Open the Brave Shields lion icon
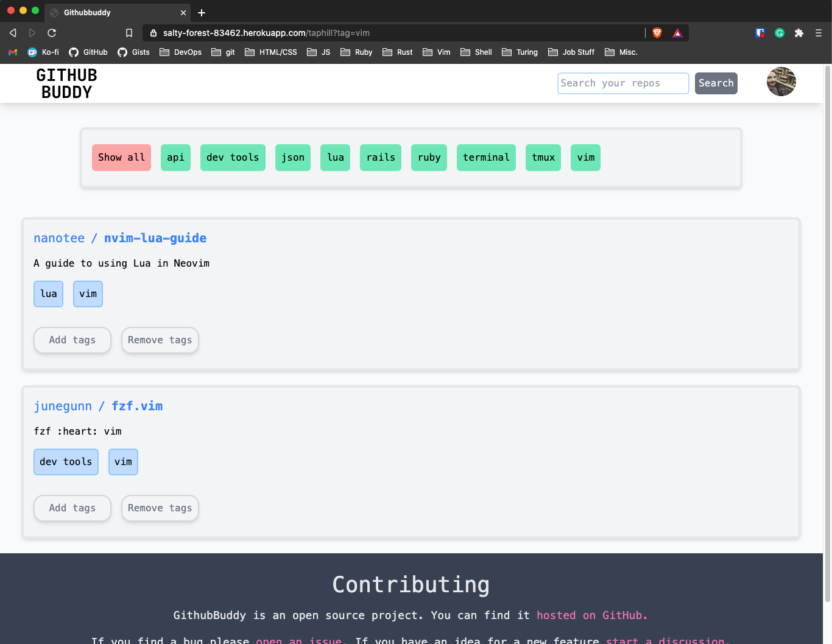 click(657, 33)
